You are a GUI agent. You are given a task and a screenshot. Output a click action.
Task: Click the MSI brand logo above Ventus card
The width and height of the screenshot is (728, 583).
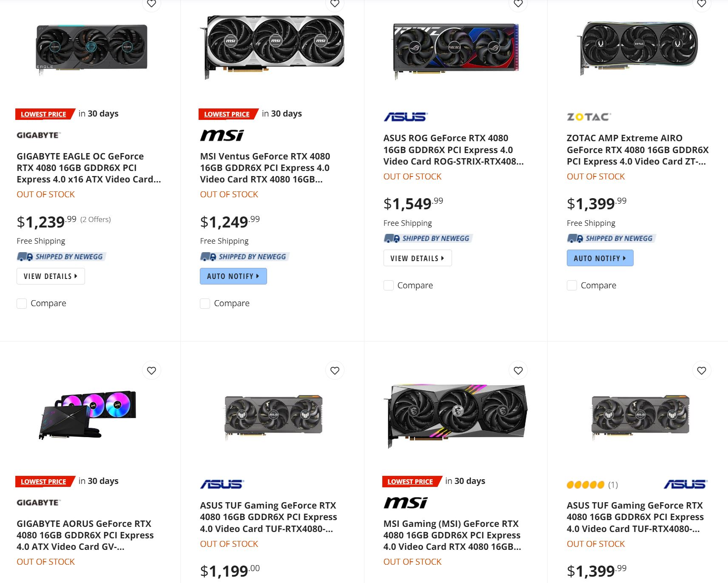pos(222,135)
